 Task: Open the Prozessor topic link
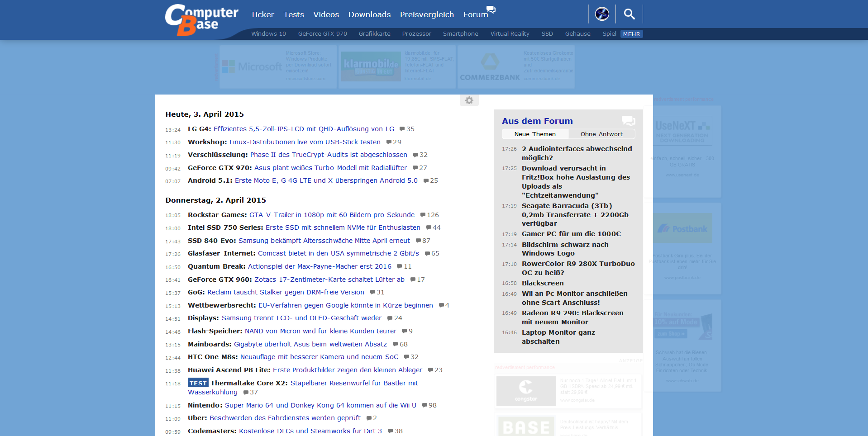pos(417,34)
